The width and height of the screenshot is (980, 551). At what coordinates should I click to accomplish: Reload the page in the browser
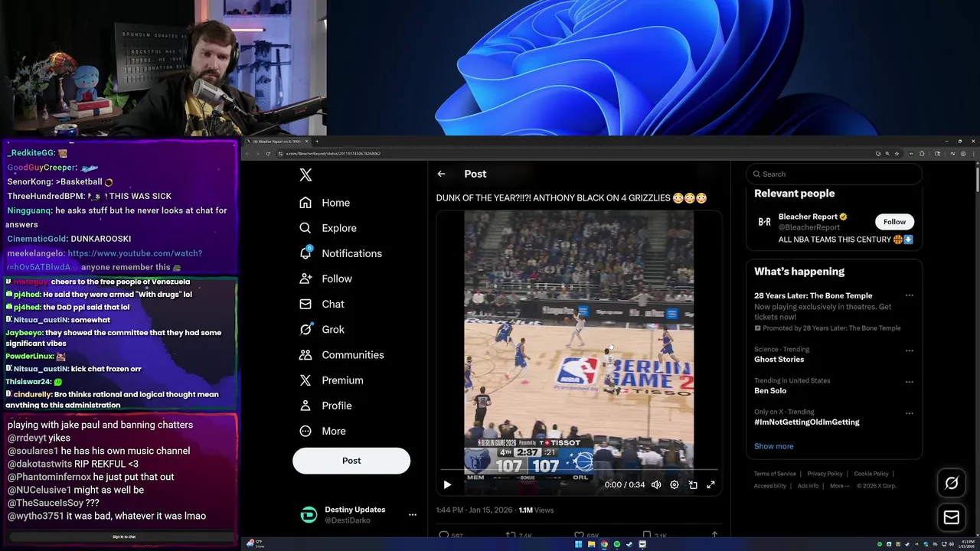[268, 154]
